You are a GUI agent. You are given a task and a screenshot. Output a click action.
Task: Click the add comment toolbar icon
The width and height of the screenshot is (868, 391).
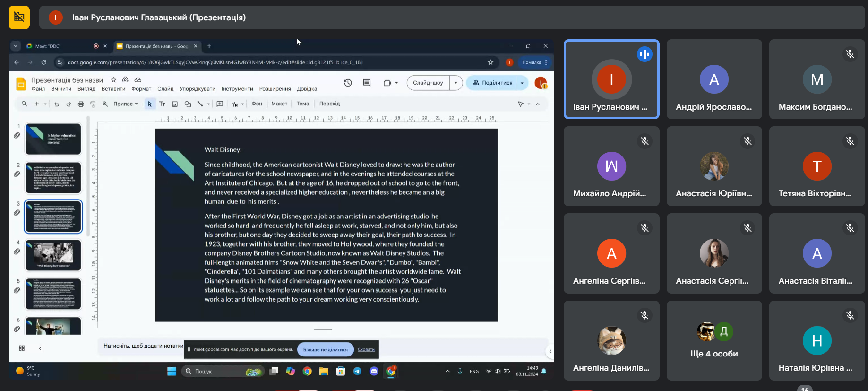click(x=220, y=104)
